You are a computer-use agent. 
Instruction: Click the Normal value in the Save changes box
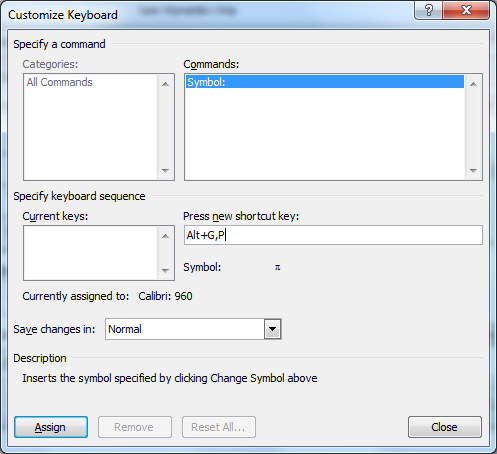pyautogui.click(x=125, y=329)
